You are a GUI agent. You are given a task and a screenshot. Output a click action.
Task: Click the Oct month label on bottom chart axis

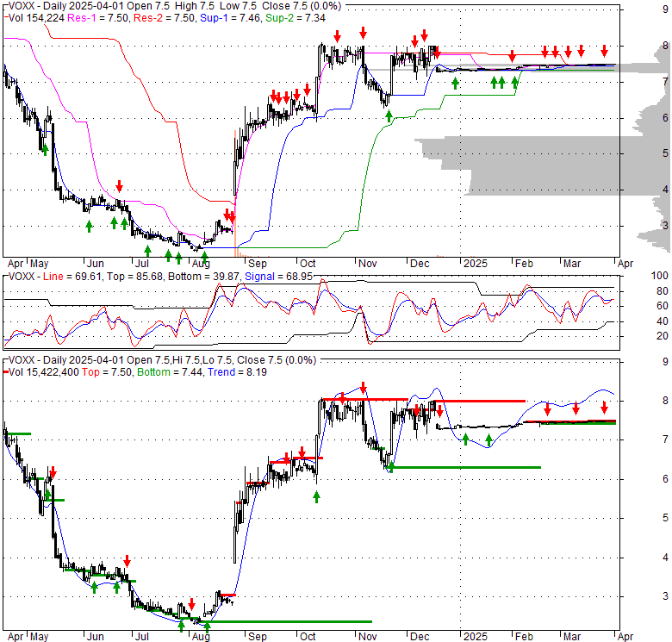[308, 637]
